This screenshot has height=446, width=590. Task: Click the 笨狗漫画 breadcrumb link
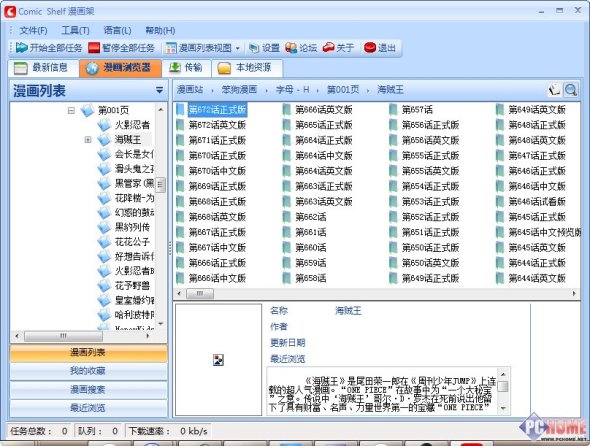(x=239, y=90)
